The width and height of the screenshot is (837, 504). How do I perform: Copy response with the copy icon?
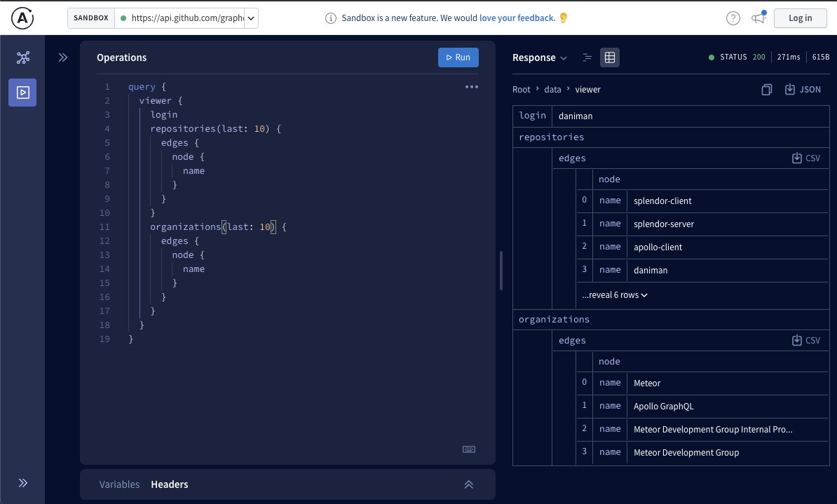(766, 90)
